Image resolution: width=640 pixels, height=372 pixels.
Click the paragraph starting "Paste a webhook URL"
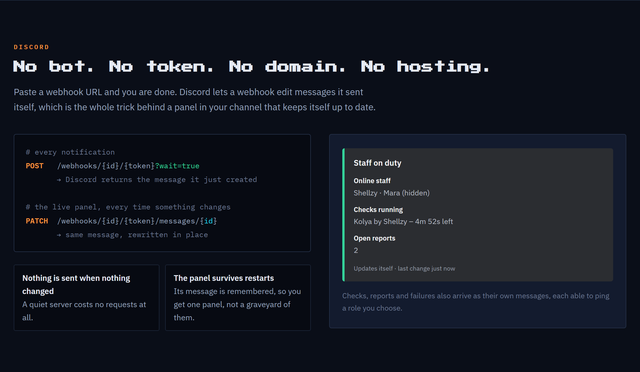coord(194,100)
